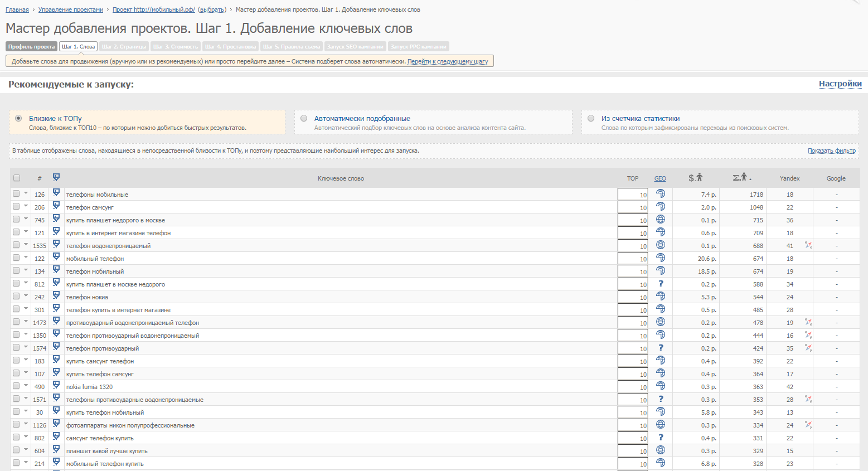Check the box for "телефоны мобильные"
This screenshot has width=868, height=471.
tap(17, 193)
